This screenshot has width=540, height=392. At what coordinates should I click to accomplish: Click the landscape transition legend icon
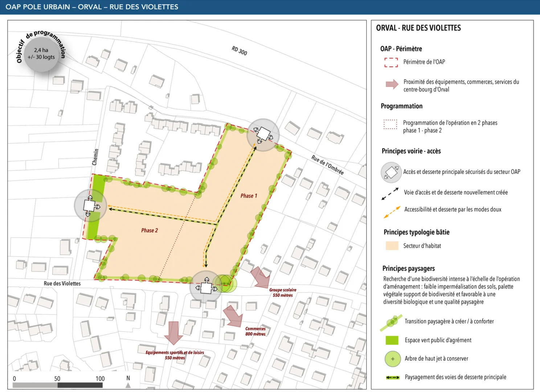(391, 322)
